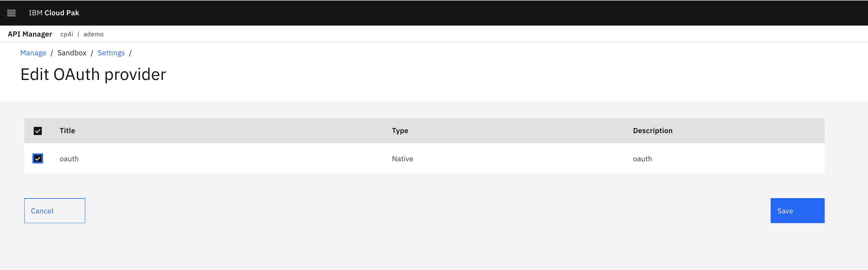Click the cp4i label in the top bar
This screenshot has height=270, width=868.
tap(67, 34)
